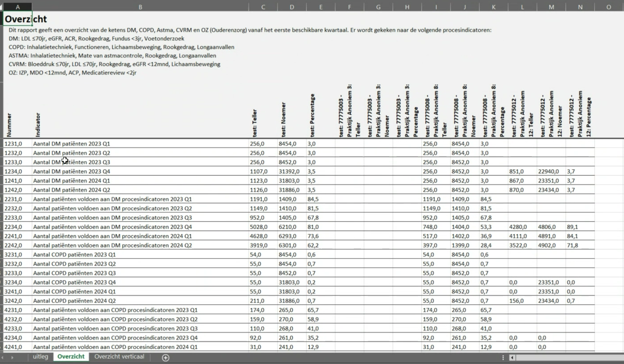Select the Overzicht sheet tab
Screen dimensions: 624x364
click(x=71, y=357)
